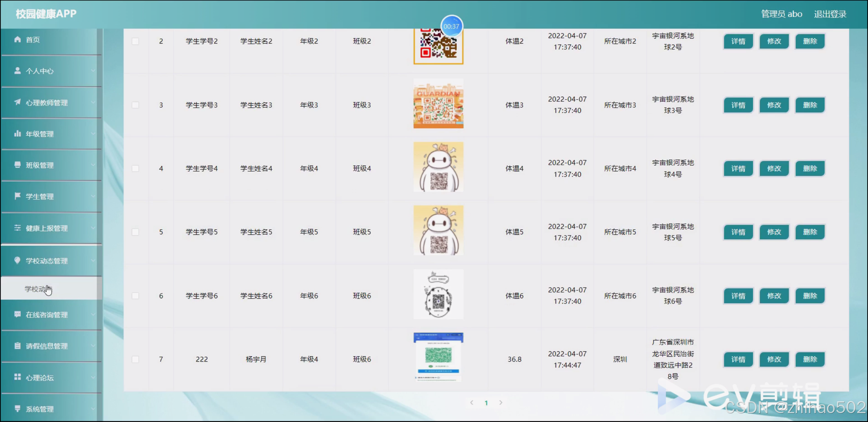Click the paper plane icon for 心理教师管理
This screenshot has width=868, height=422.
point(17,102)
